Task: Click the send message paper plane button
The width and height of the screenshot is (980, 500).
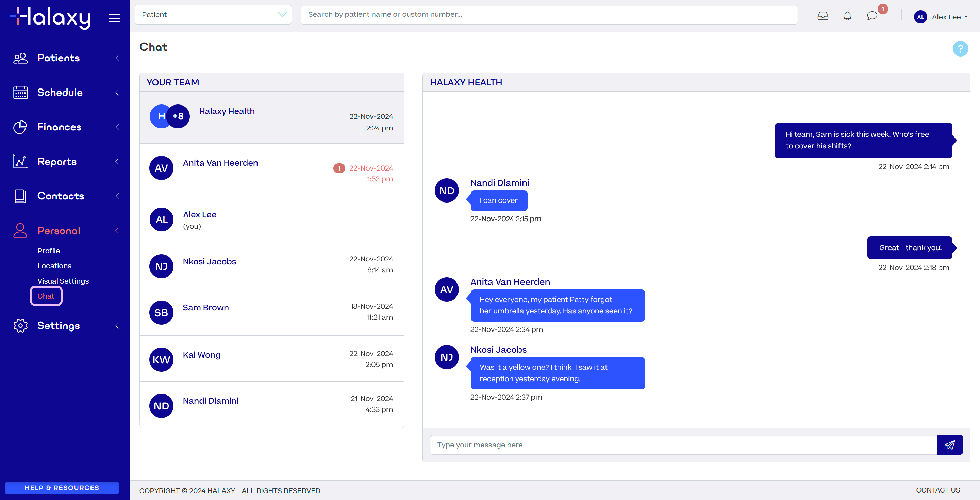Action: pos(950,445)
